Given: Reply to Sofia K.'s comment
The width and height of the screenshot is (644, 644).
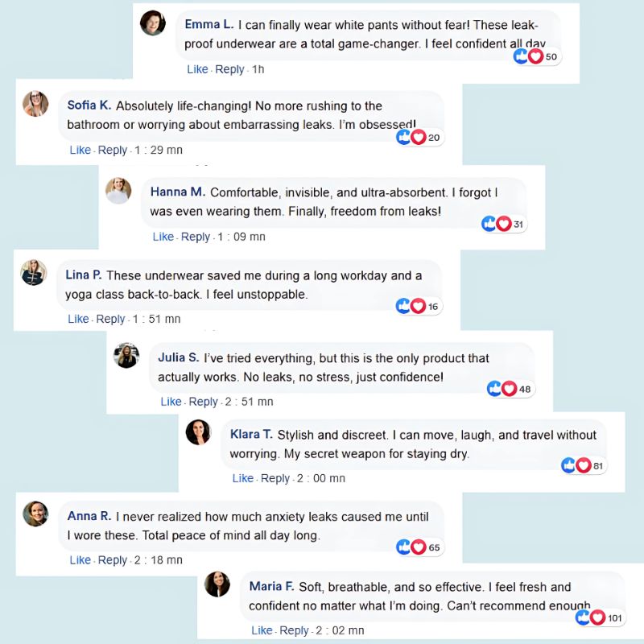Looking at the screenshot, I should click(x=113, y=150).
